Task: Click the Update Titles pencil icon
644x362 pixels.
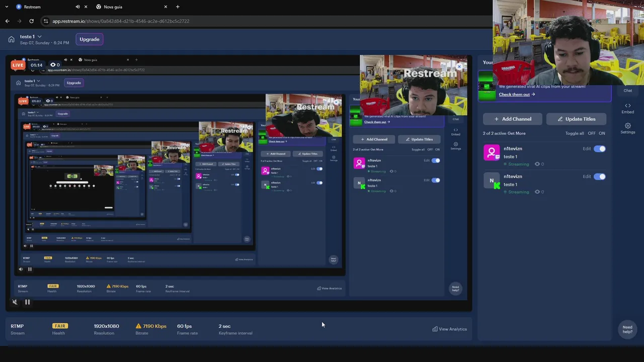Action: [x=560, y=119]
